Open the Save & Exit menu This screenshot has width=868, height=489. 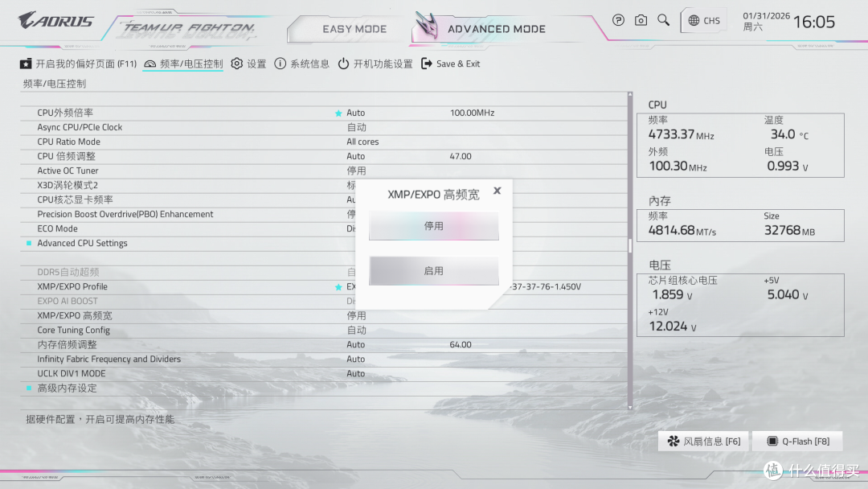[x=451, y=64]
